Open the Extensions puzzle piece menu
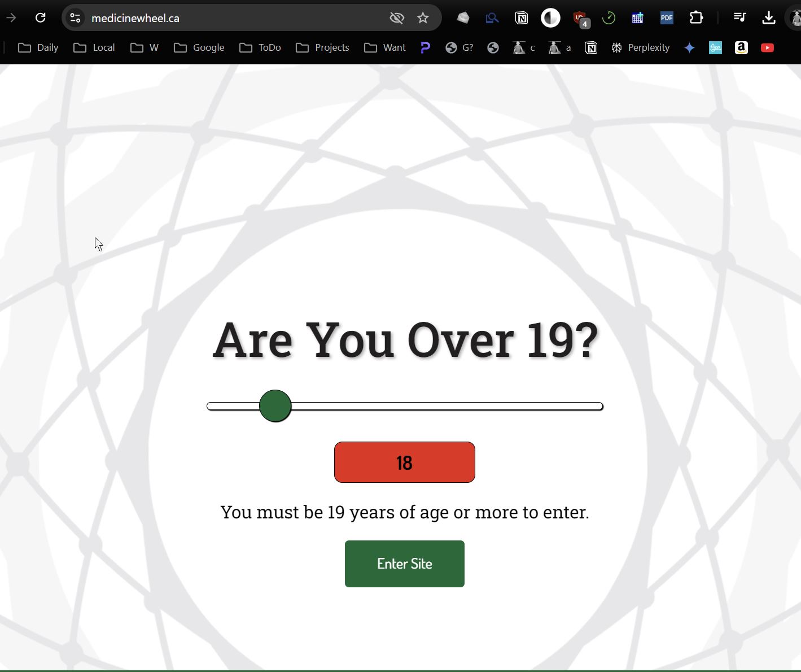801x672 pixels. 696,18
